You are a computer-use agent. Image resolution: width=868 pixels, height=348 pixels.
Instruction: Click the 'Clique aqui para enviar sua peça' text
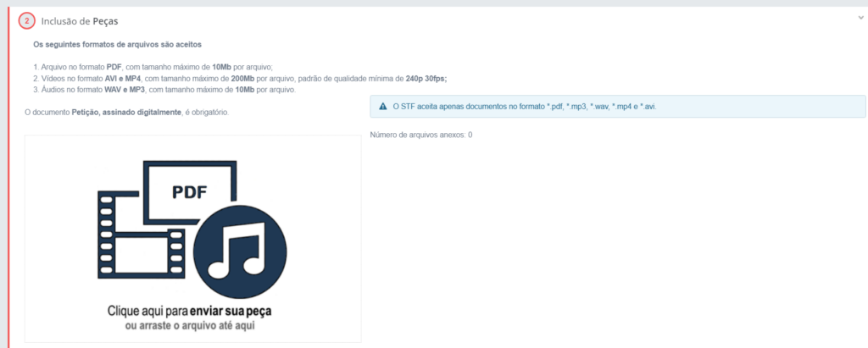coord(189,311)
